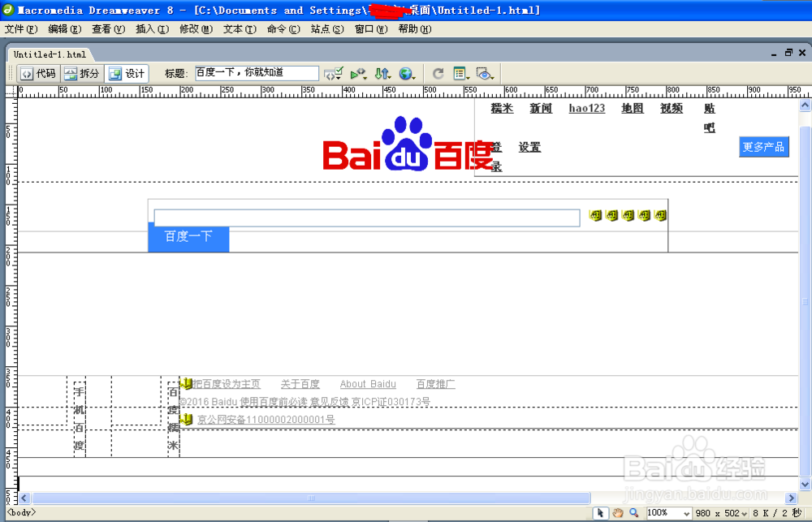The image size is (812, 522).
Task: Click the Dreamweaver title bar app icon
Action: click(9, 10)
